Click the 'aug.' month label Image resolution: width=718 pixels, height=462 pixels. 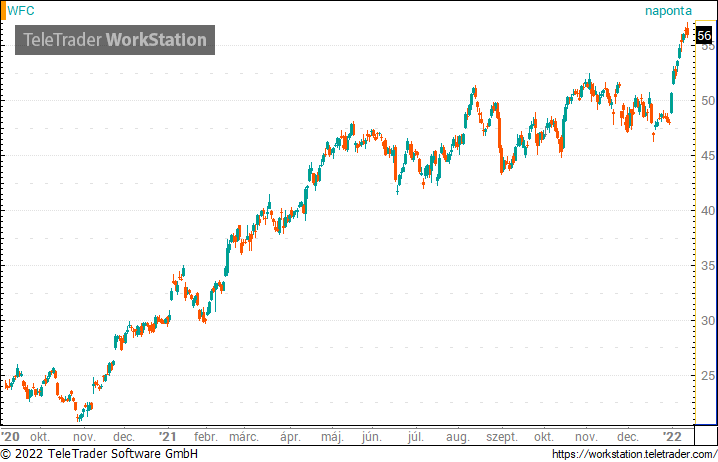pos(458,437)
